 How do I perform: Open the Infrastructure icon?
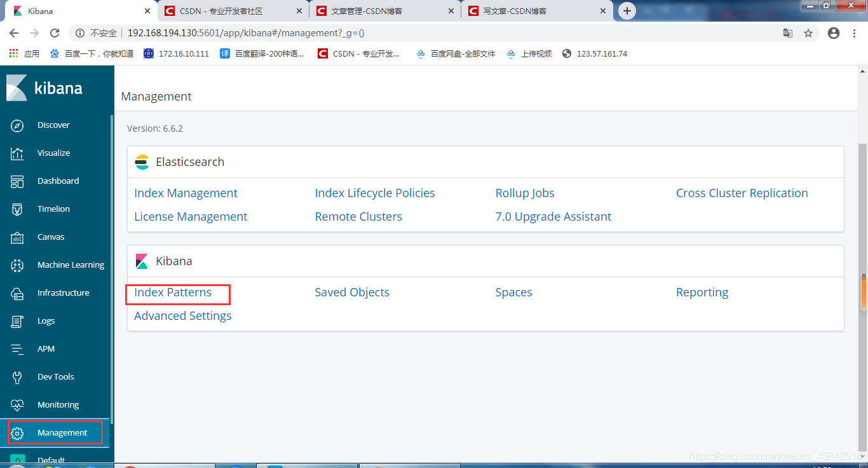tap(17, 293)
